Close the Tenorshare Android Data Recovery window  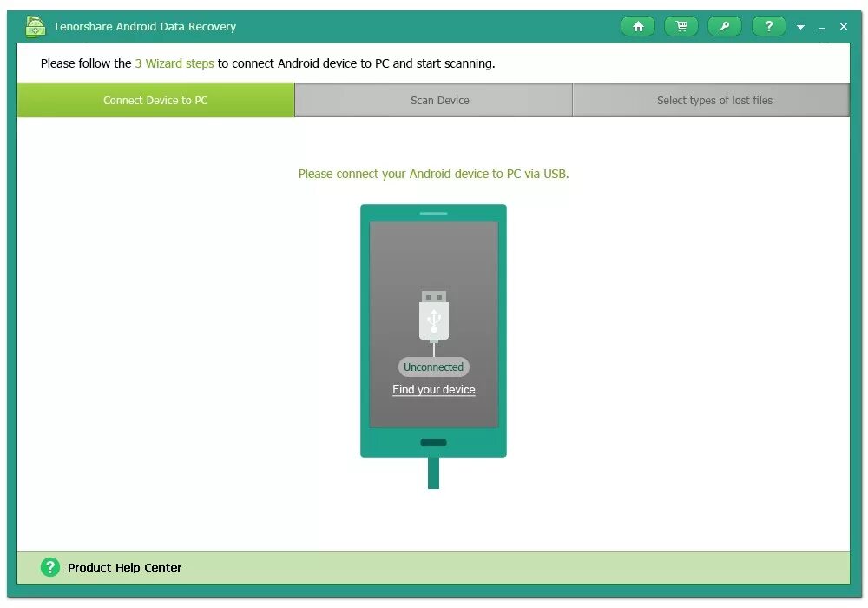pyautogui.click(x=844, y=27)
